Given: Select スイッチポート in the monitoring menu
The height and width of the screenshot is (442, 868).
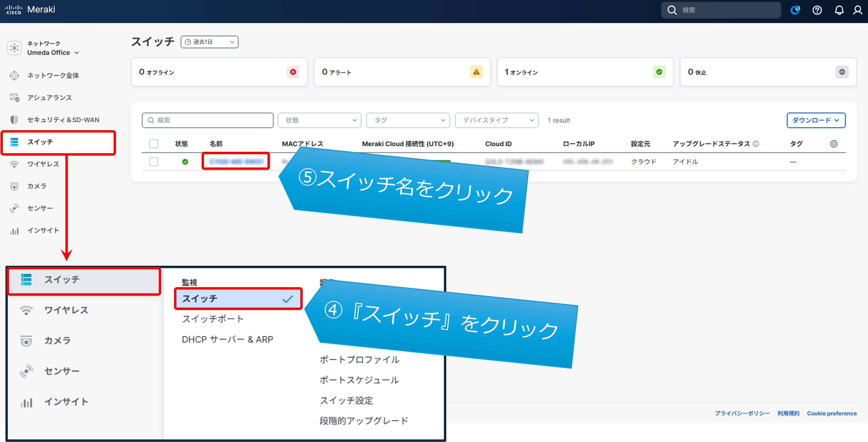Looking at the screenshot, I should pos(213,319).
